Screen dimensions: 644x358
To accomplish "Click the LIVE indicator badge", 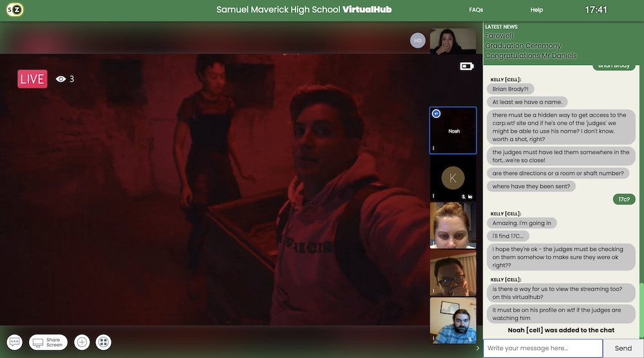I will [32, 79].
